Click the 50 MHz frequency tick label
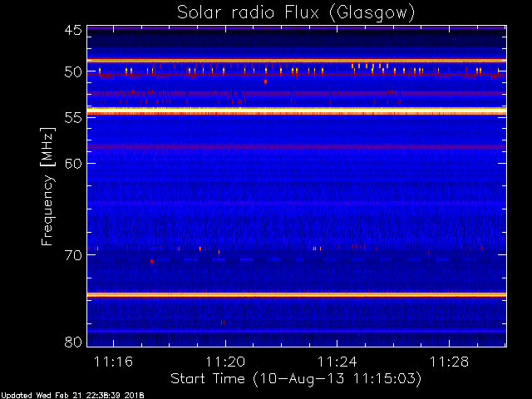This screenshot has width=532, height=399. (72, 72)
